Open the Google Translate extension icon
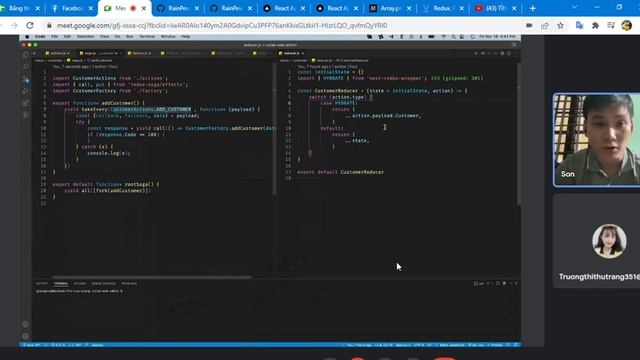The width and height of the screenshot is (640, 360). 579,25
